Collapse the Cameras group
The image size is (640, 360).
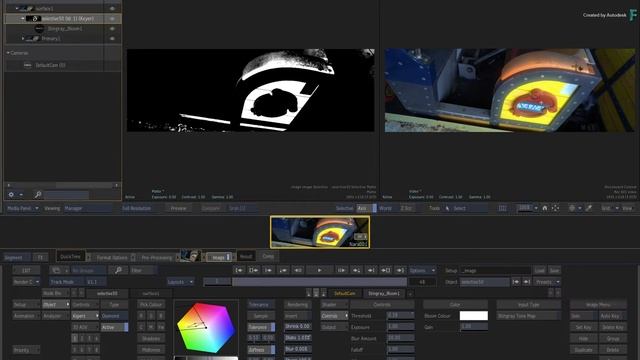pos(8,53)
